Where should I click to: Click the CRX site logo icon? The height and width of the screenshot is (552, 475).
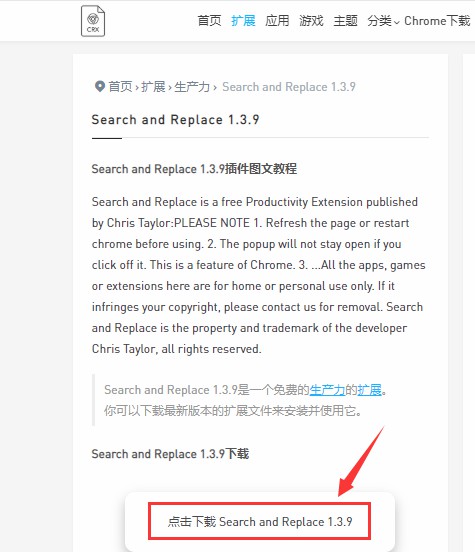pyautogui.click(x=93, y=21)
